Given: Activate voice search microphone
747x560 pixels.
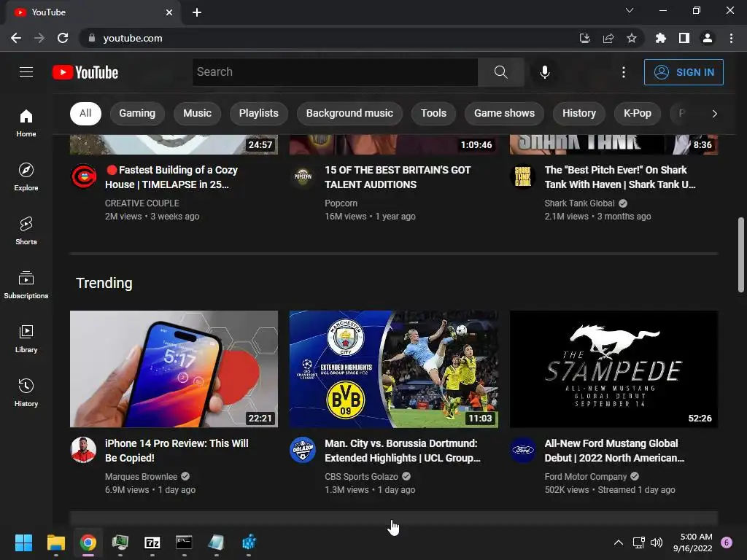Looking at the screenshot, I should point(544,72).
